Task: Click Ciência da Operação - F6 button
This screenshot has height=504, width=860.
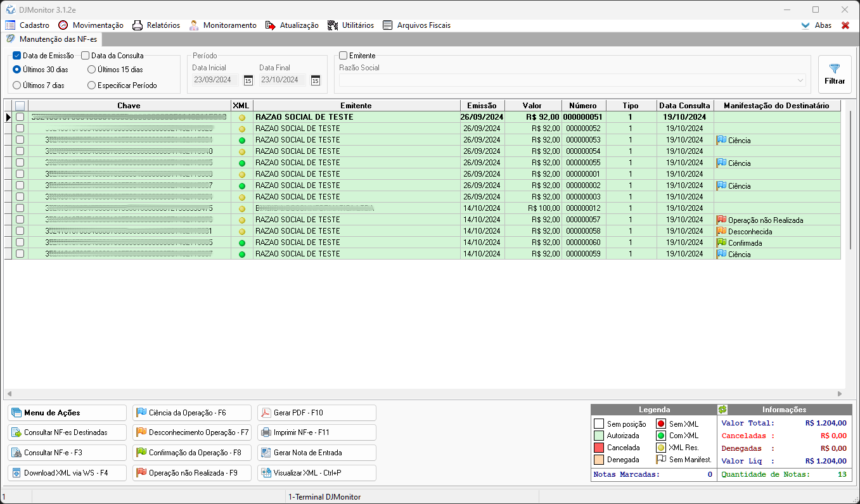Action: tap(192, 413)
